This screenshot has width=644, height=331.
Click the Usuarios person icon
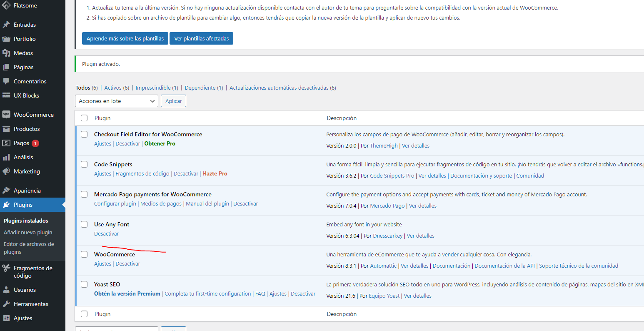(x=6, y=290)
